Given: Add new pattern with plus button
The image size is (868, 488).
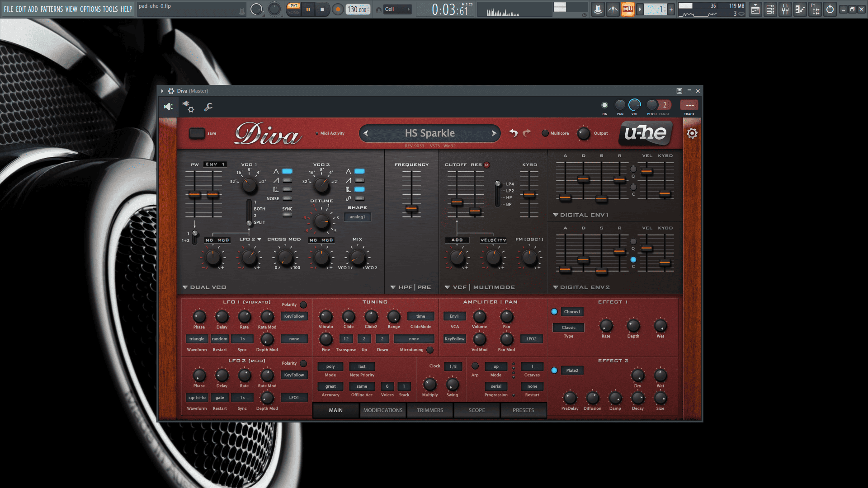Looking at the screenshot, I should click(x=671, y=9).
